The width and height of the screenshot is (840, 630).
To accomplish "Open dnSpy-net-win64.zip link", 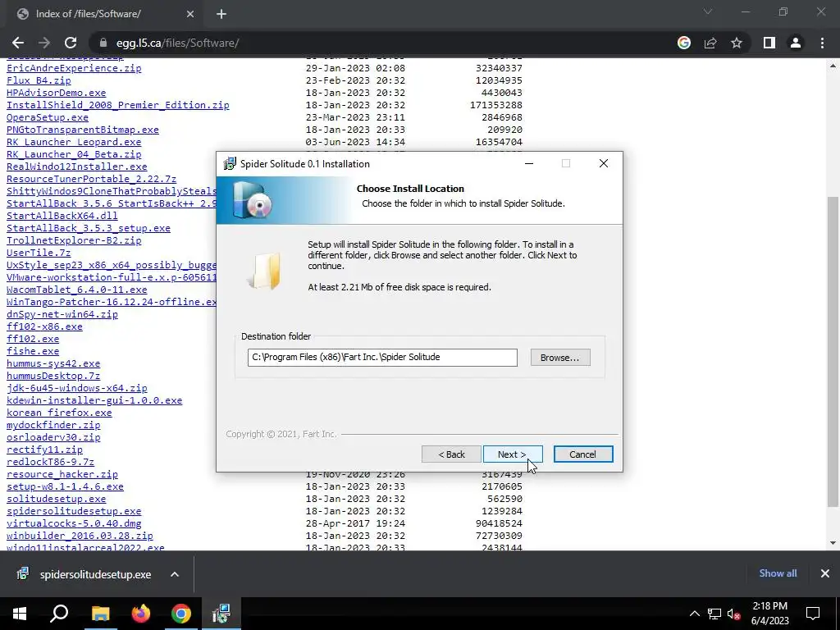I will pyautogui.click(x=62, y=314).
